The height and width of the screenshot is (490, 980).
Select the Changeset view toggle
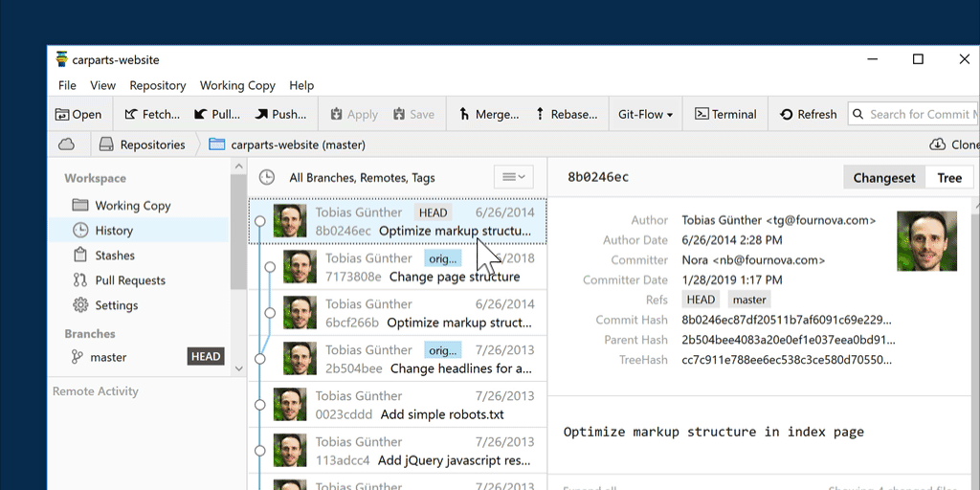coord(884,178)
